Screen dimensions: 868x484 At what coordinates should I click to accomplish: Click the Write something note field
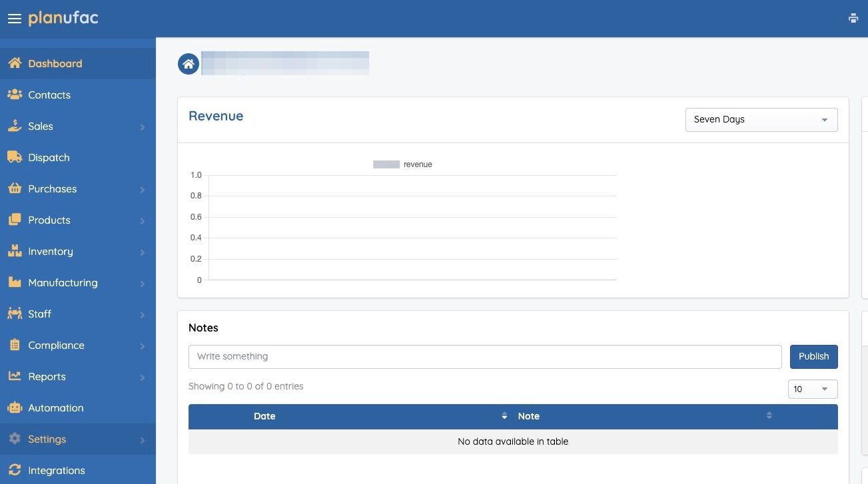click(x=485, y=356)
